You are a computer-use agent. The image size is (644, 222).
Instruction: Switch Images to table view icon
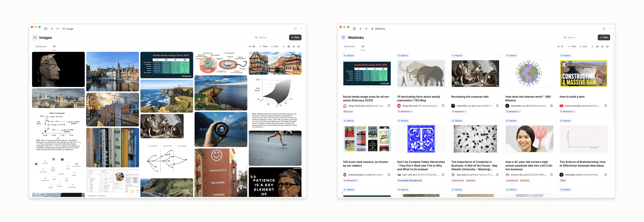(299, 46)
